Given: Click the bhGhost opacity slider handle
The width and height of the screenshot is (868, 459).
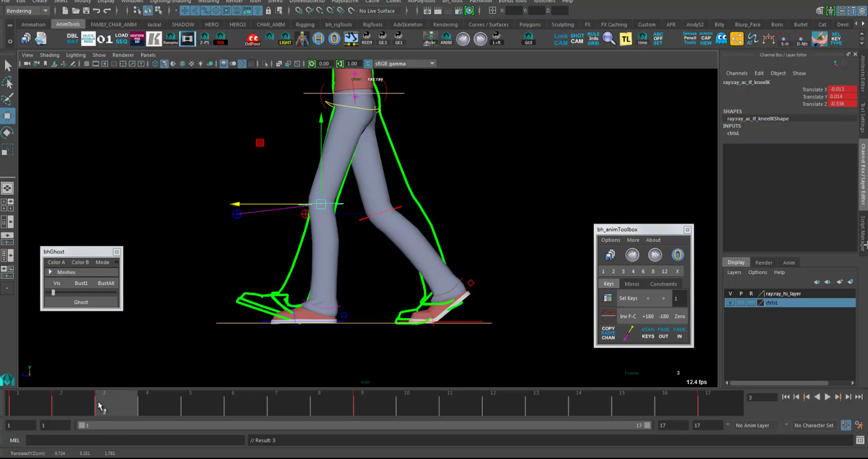Looking at the screenshot, I should tap(53, 292).
